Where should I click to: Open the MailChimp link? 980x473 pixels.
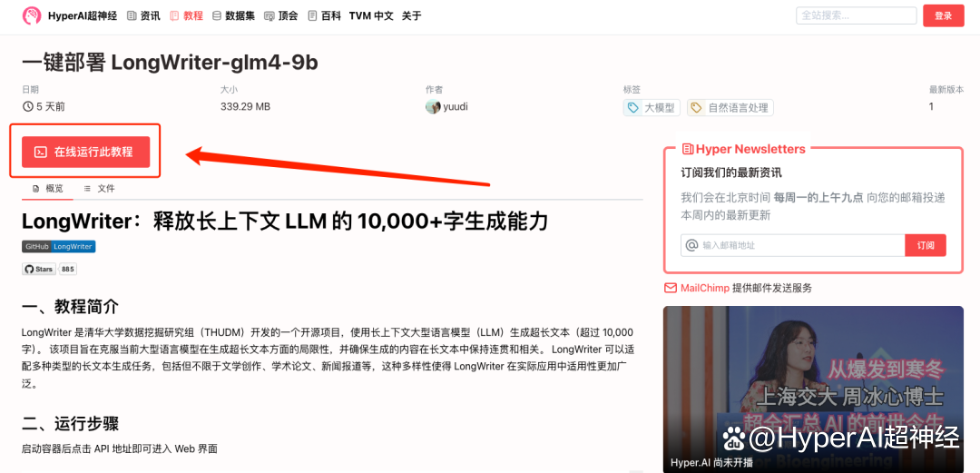point(705,289)
